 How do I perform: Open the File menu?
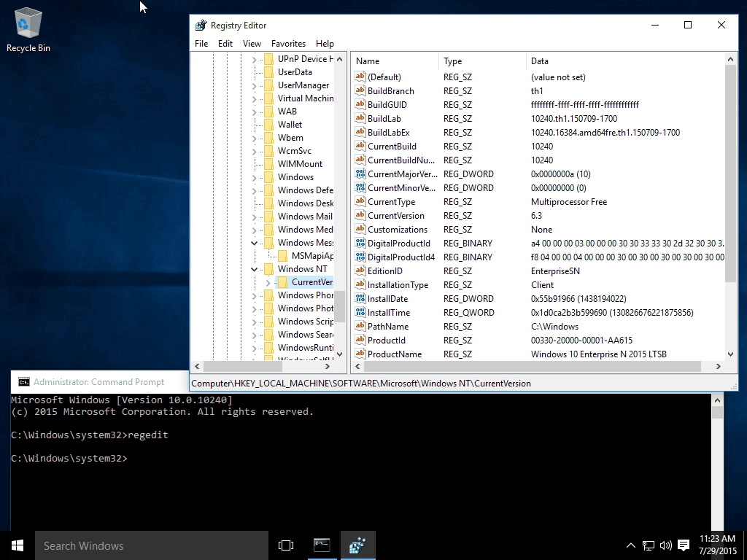[x=201, y=43]
